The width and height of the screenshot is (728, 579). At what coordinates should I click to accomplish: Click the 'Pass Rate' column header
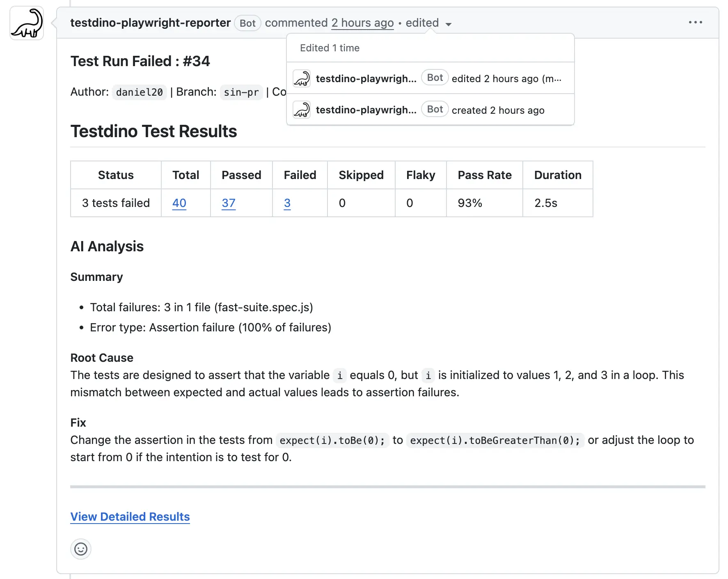484,175
